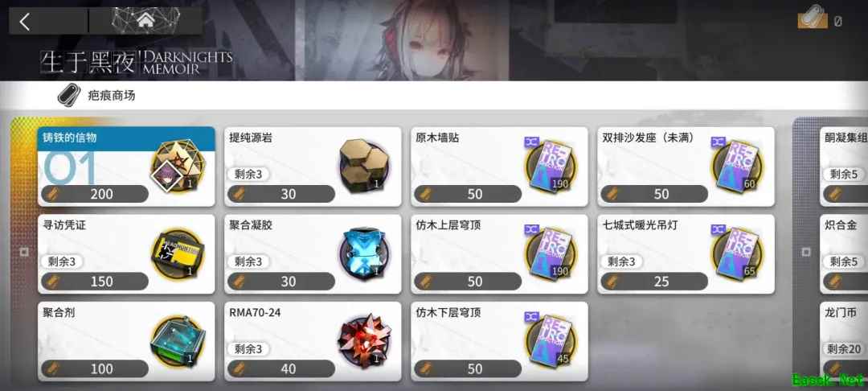Tap 原木墙贴 furniture card icon
Viewport: 868px width, 391px height.
(551, 167)
